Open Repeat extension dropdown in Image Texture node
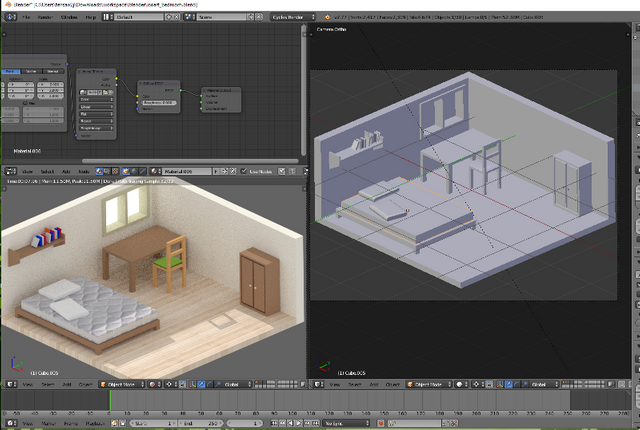 coord(96,121)
